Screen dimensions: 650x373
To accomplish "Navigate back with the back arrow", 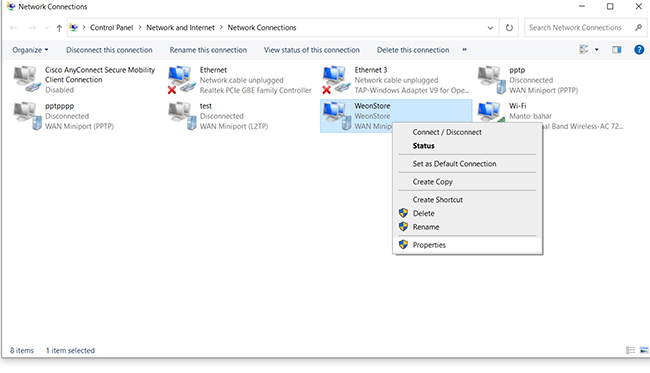I will pyautogui.click(x=14, y=28).
